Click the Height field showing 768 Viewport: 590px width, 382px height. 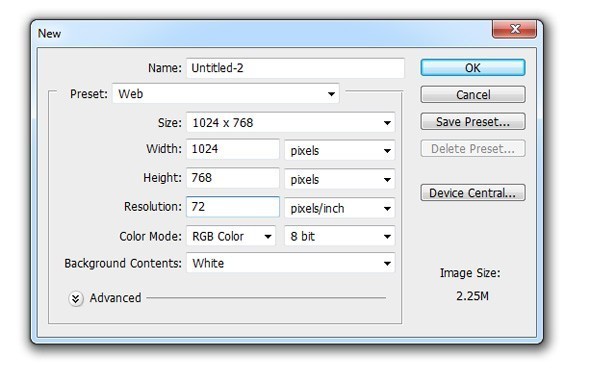click(233, 178)
